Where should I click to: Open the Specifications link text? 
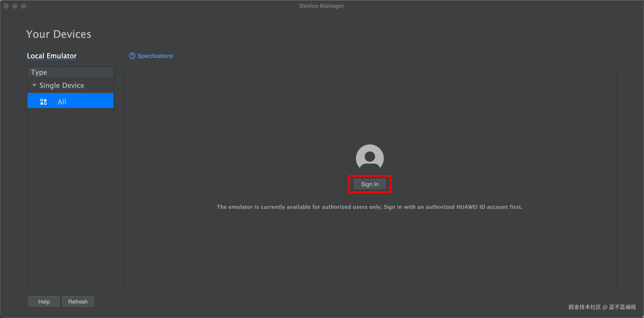(155, 56)
